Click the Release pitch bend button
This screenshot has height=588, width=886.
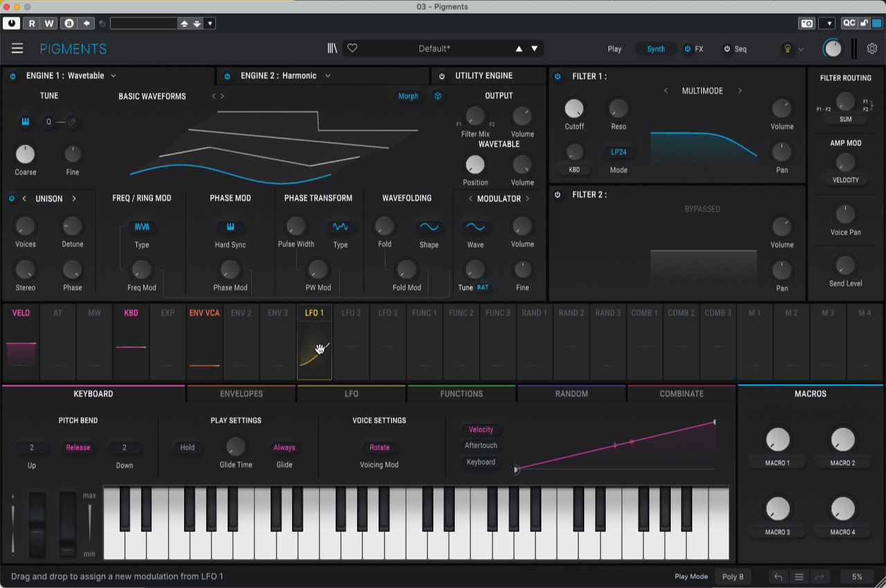(78, 448)
